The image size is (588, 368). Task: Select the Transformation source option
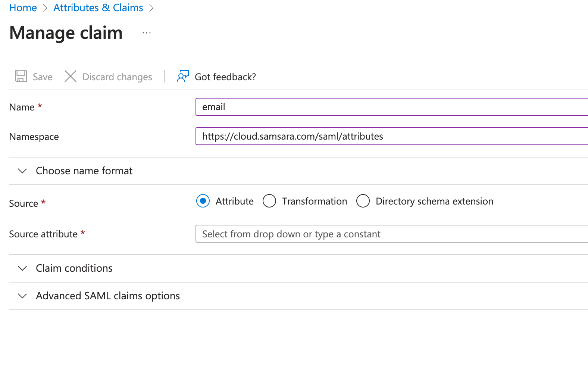pyautogui.click(x=269, y=201)
